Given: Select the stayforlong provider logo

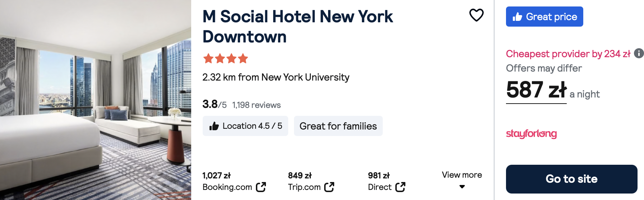Looking at the screenshot, I should tap(531, 134).
